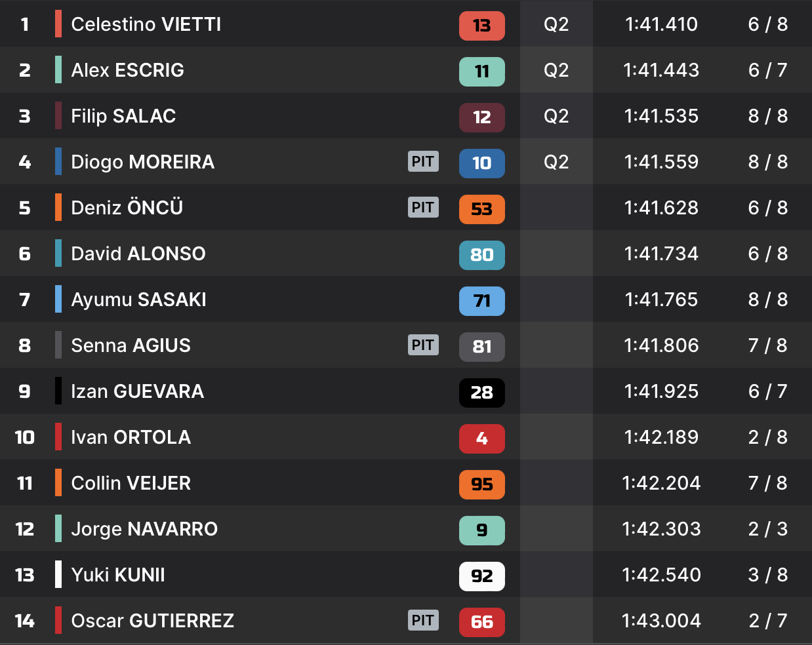812x645 pixels.
Task: Click the PIT tag next to Diogo Moreira
Action: point(422,161)
